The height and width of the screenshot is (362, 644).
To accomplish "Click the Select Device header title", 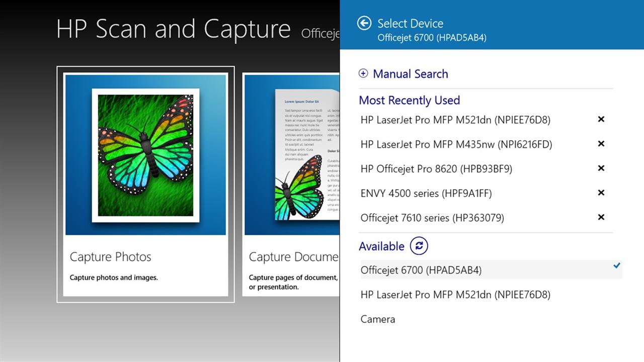I will coord(411,23).
